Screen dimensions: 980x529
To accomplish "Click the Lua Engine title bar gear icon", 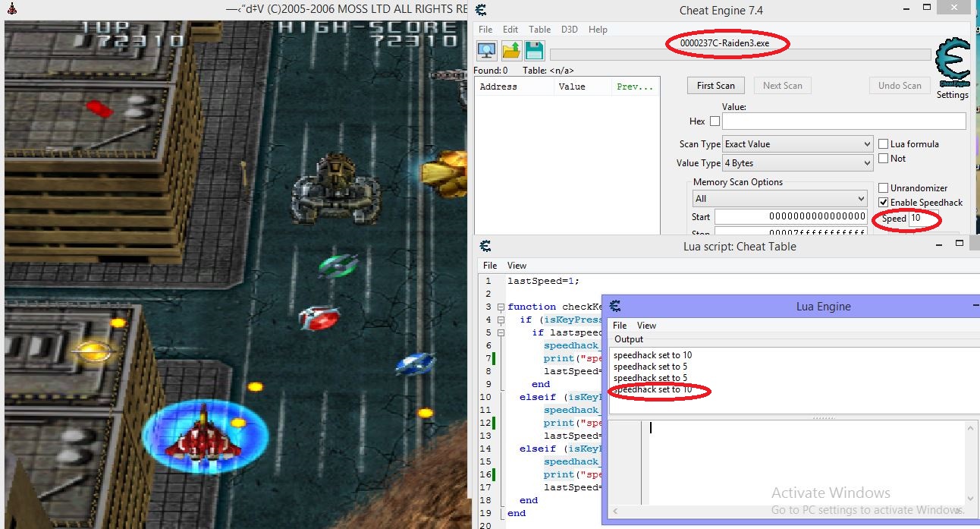I will 614,307.
